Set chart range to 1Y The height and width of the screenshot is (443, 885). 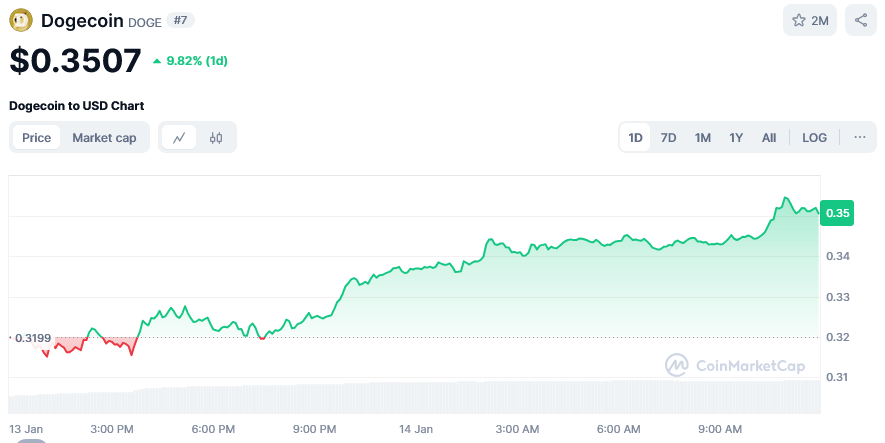736,138
